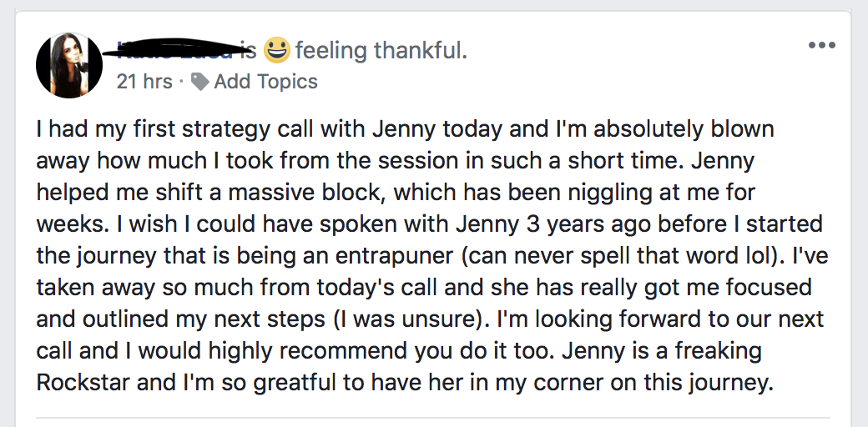Open the post options three-dot menu
868x427 pixels.
(x=821, y=45)
